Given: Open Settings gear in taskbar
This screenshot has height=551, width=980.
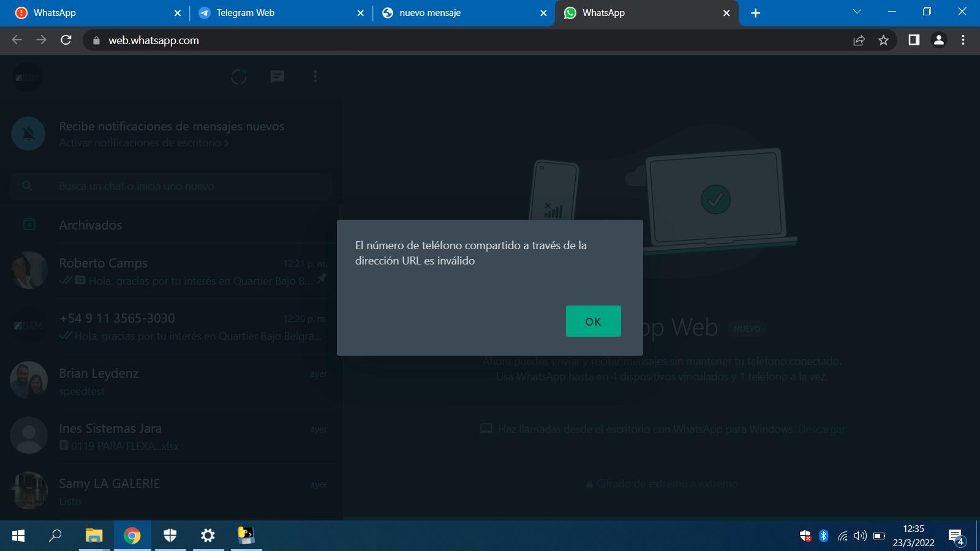Looking at the screenshot, I should (x=208, y=536).
